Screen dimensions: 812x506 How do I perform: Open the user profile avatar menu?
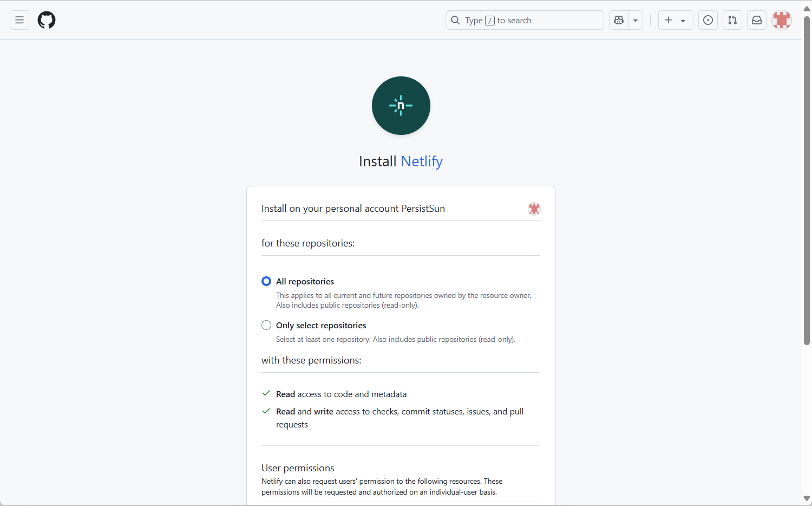782,20
